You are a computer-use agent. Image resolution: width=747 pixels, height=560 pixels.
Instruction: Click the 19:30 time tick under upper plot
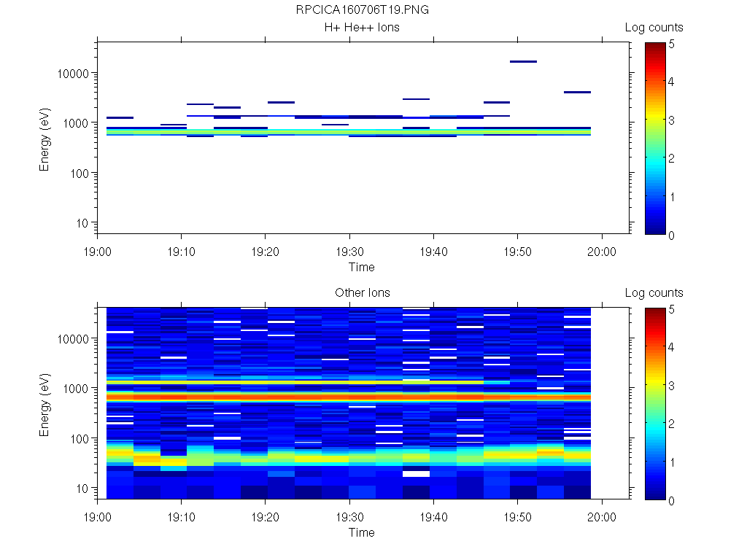coord(349,252)
